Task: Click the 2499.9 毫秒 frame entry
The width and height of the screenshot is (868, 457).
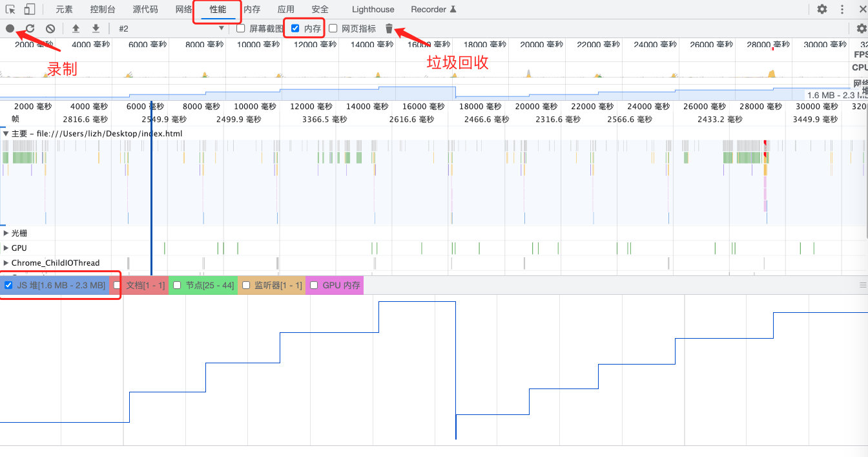Action: (x=238, y=120)
